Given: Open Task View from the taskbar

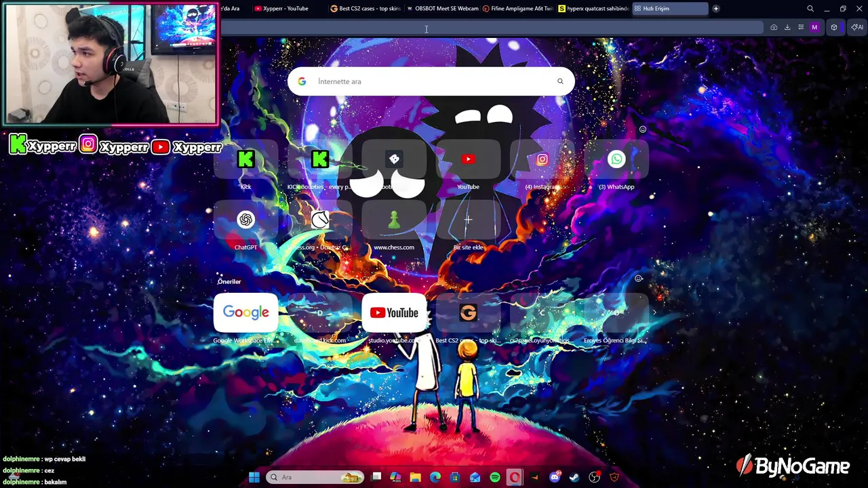Looking at the screenshot, I should pyautogui.click(x=376, y=477).
